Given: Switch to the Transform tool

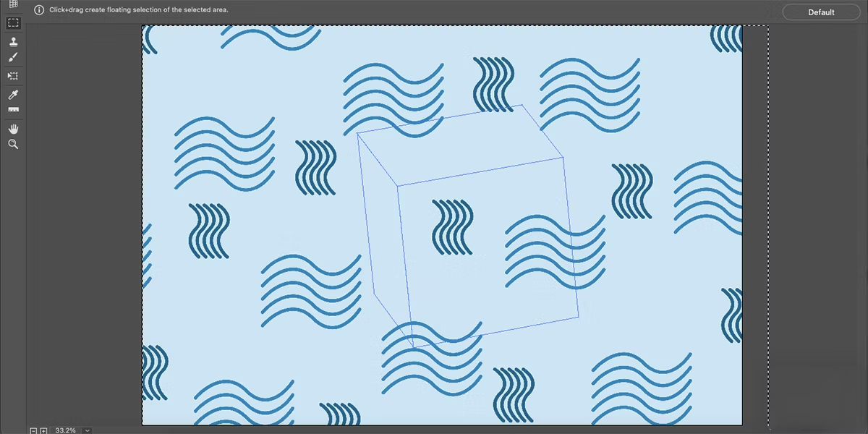Looking at the screenshot, I should [13, 75].
